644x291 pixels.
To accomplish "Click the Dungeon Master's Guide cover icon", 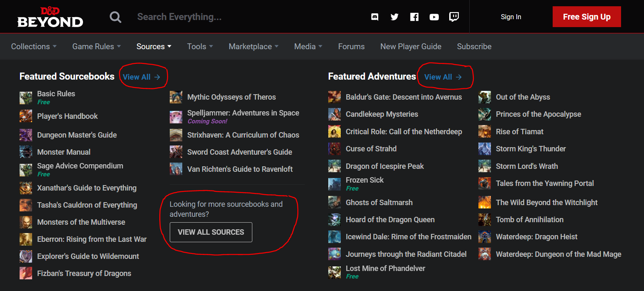I will coord(26,135).
